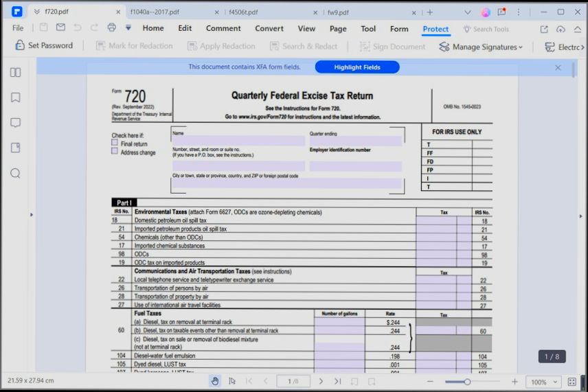The image size is (588, 392).
Task: Switch to the Comment tab
Action: pos(223,28)
